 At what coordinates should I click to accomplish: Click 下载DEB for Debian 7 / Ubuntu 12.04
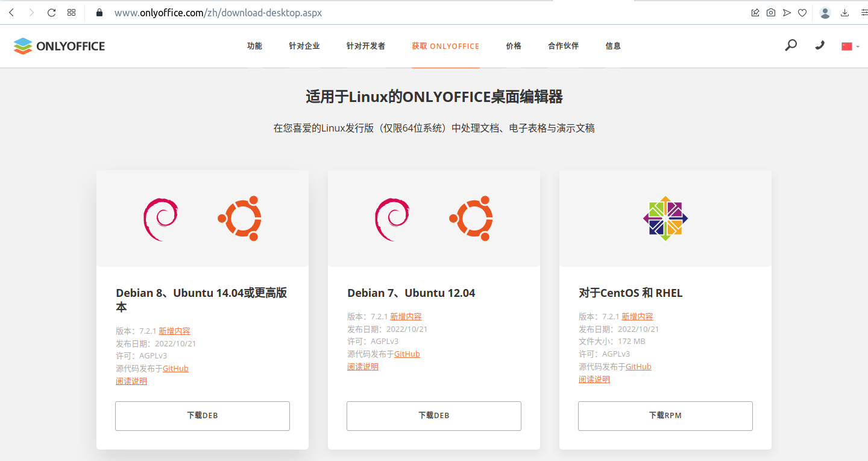click(x=434, y=416)
